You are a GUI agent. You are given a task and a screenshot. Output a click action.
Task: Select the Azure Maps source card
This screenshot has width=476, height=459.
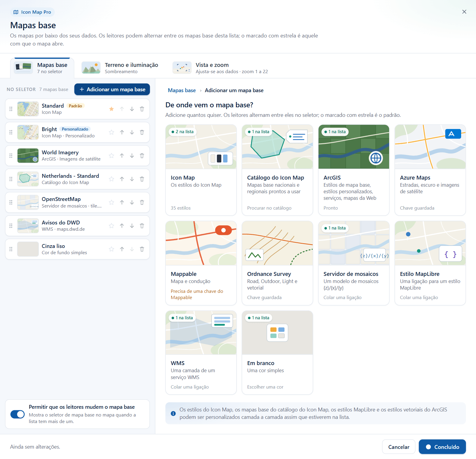[x=430, y=170]
